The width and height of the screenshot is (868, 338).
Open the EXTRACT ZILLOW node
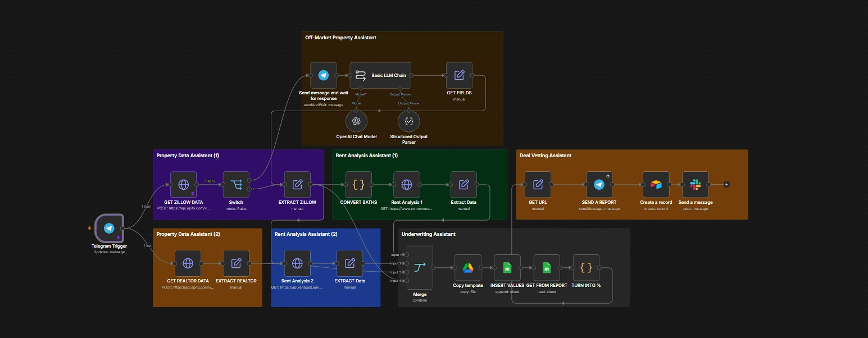click(x=298, y=185)
